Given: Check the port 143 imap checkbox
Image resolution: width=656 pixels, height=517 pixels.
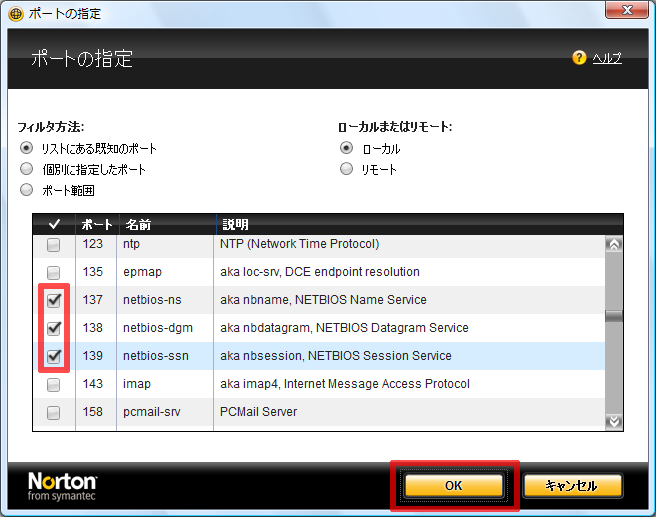Looking at the screenshot, I should click(x=54, y=384).
